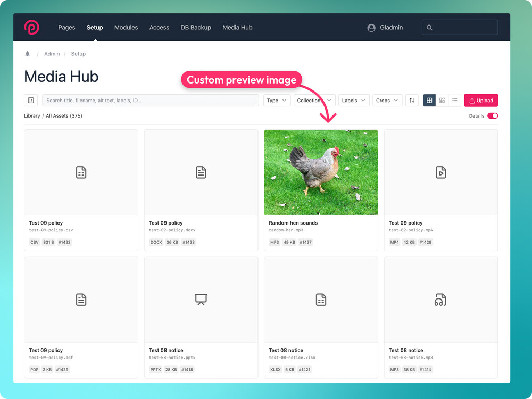Click the ProcessWire logo icon

coord(31,27)
